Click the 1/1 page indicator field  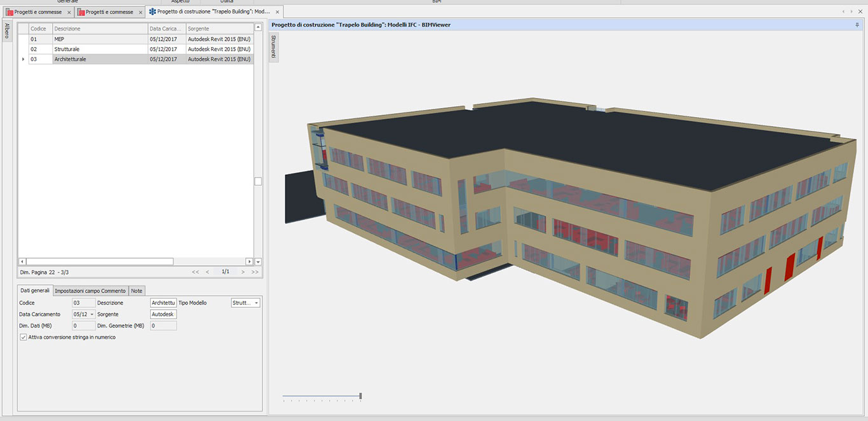[x=225, y=272]
